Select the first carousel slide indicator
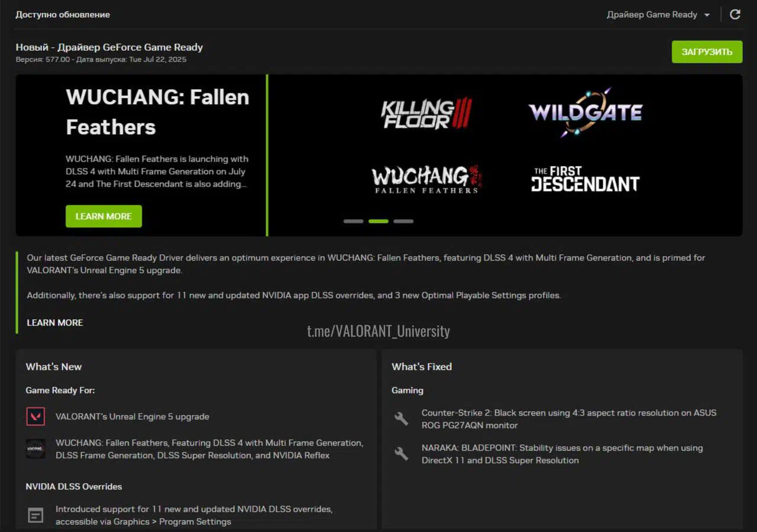Image resolution: width=757 pixels, height=532 pixels. click(x=353, y=221)
